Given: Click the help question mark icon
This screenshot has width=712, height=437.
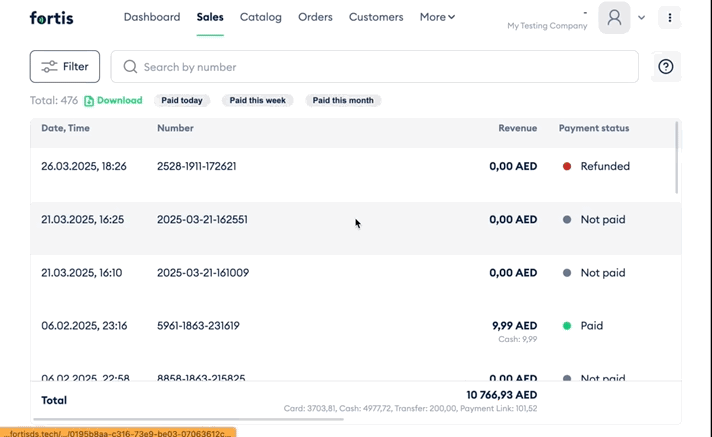Looking at the screenshot, I should click(x=666, y=67).
